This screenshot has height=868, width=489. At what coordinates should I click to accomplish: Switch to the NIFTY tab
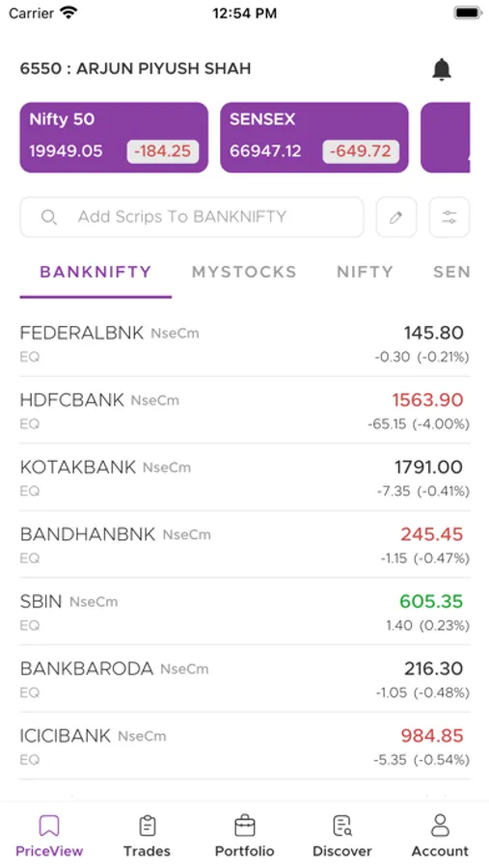(x=365, y=272)
